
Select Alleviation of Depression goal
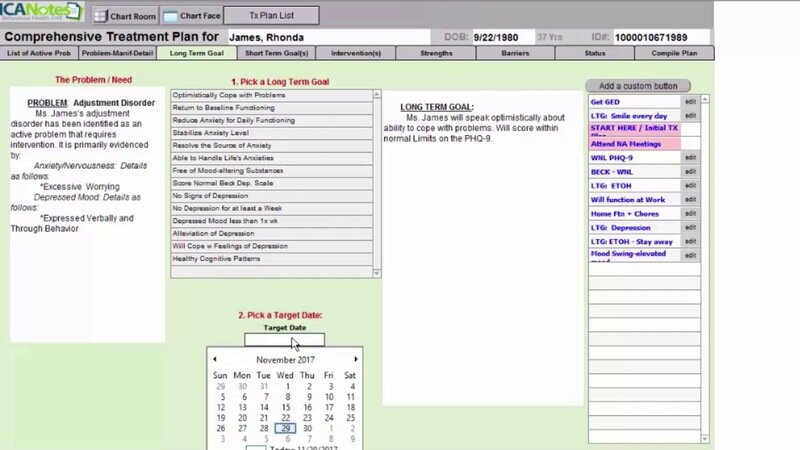pos(271,234)
